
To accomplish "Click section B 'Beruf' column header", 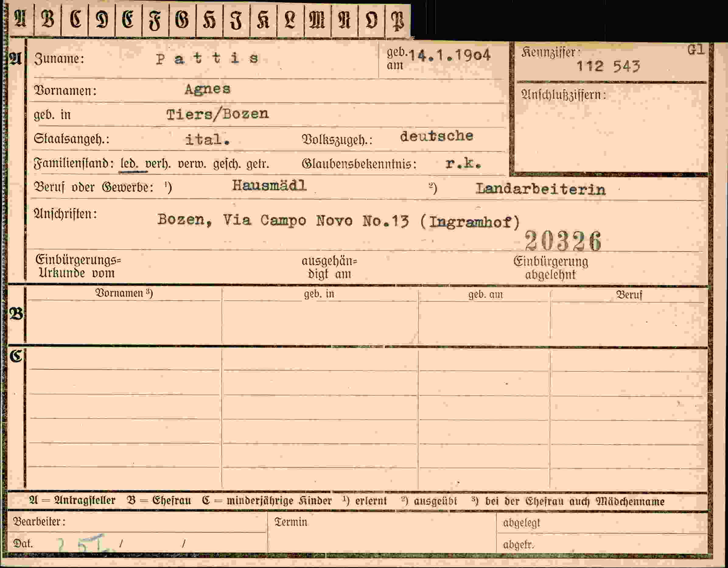I will [629, 295].
